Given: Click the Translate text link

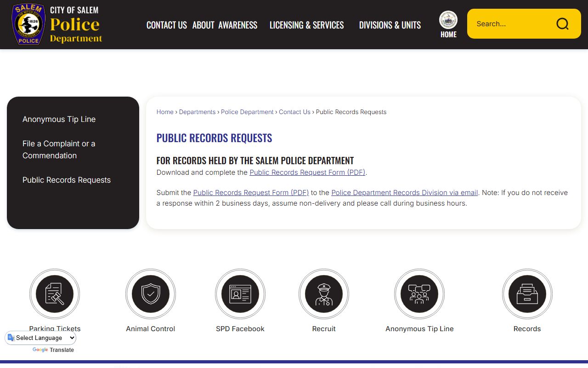Looking at the screenshot, I should 62,350.
